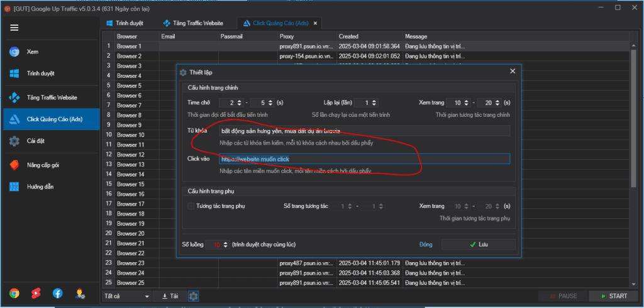Image resolution: width=644 pixels, height=308 pixels.
Task: Click the PAUSE button
Action: click(563, 295)
